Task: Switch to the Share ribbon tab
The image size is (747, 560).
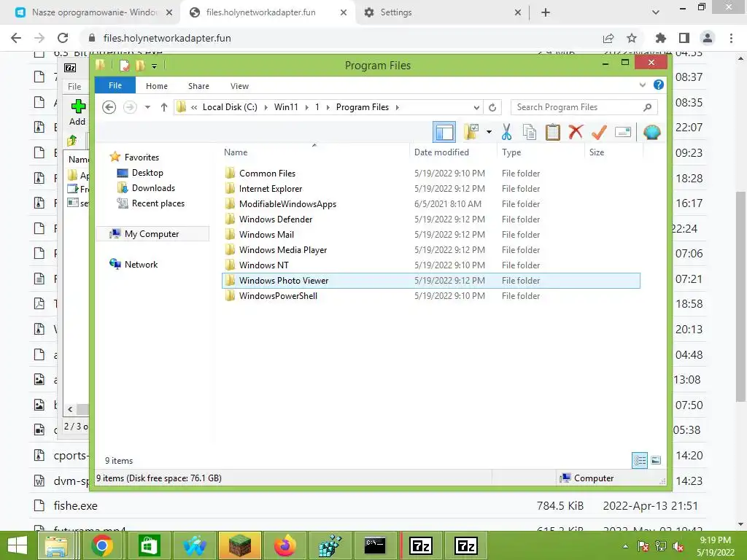Action: (x=198, y=86)
